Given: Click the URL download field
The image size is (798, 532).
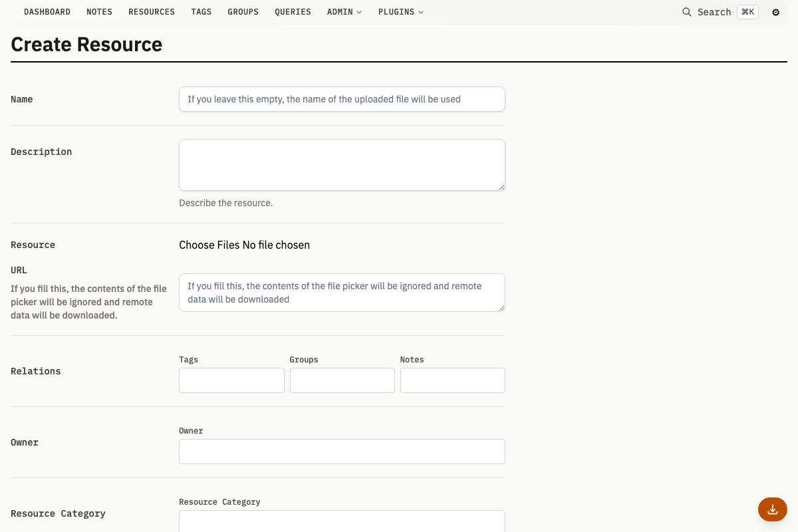Looking at the screenshot, I should pyautogui.click(x=342, y=293).
